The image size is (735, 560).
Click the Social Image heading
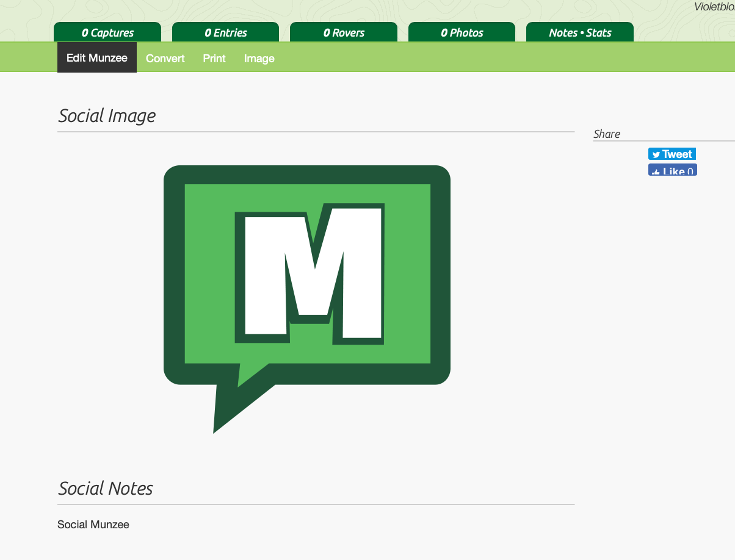pyautogui.click(x=107, y=115)
